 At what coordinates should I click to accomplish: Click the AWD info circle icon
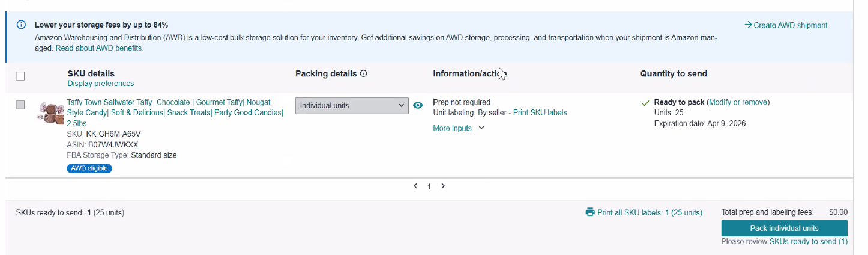pyautogui.click(x=21, y=25)
